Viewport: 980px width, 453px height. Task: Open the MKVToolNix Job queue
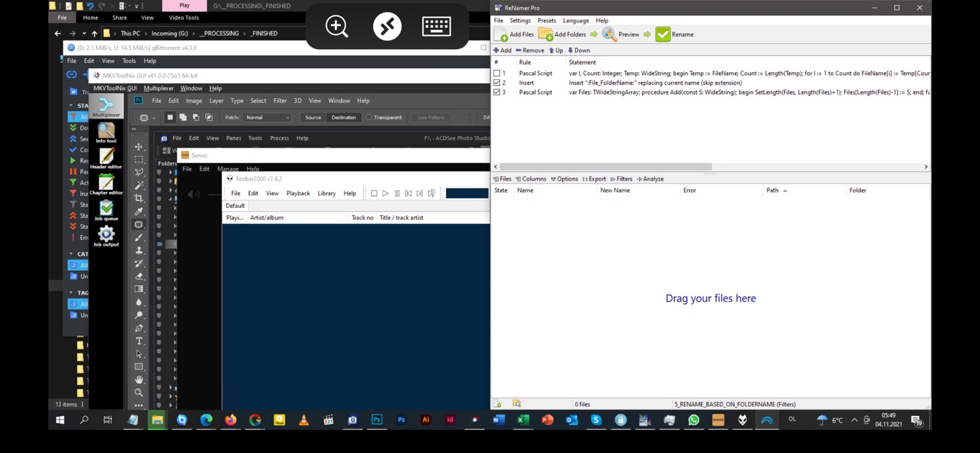[106, 211]
